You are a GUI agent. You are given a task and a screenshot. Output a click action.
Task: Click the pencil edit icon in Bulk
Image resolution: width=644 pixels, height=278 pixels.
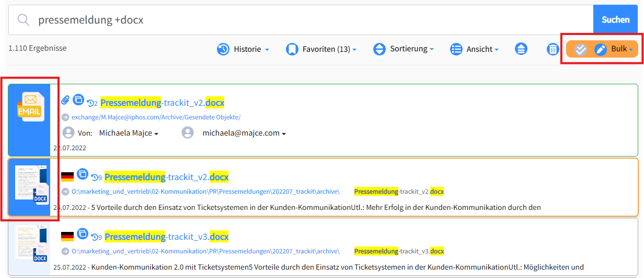coord(601,49)
